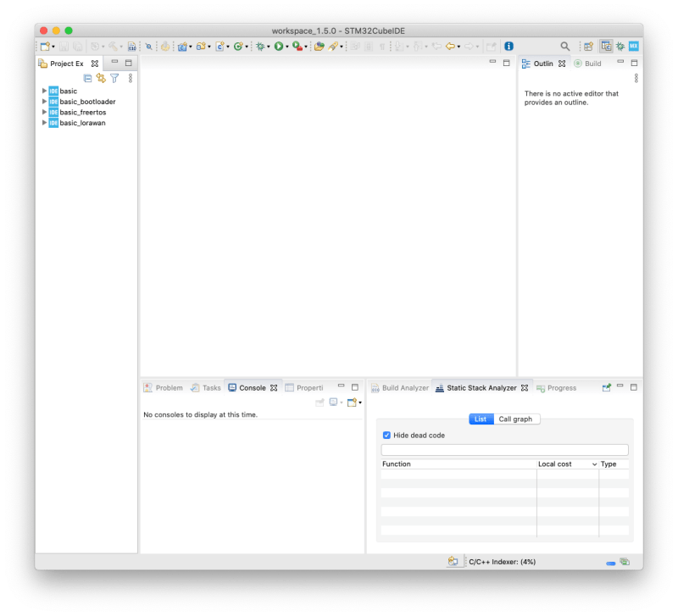Click the green Run button
Image resolution: width=678 pixels, height=616 pixels.
(279, 47)
